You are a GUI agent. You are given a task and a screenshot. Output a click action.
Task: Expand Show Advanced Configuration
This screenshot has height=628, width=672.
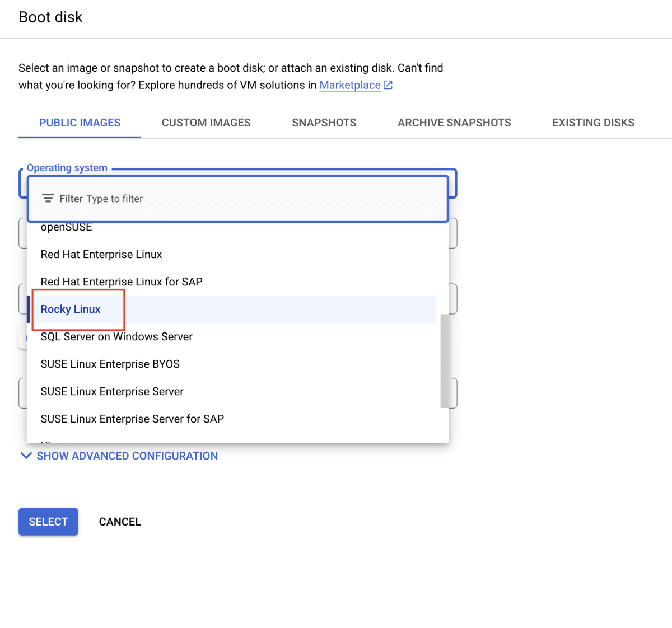(x=119, y=456)
